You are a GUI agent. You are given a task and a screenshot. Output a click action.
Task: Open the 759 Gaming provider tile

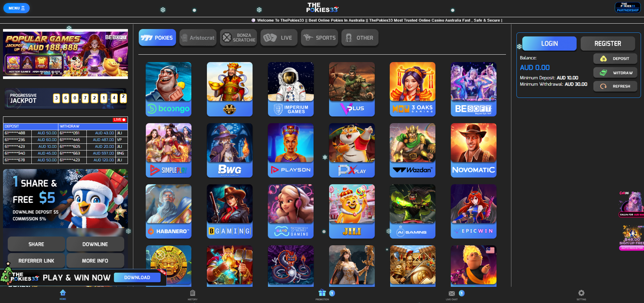291,211
